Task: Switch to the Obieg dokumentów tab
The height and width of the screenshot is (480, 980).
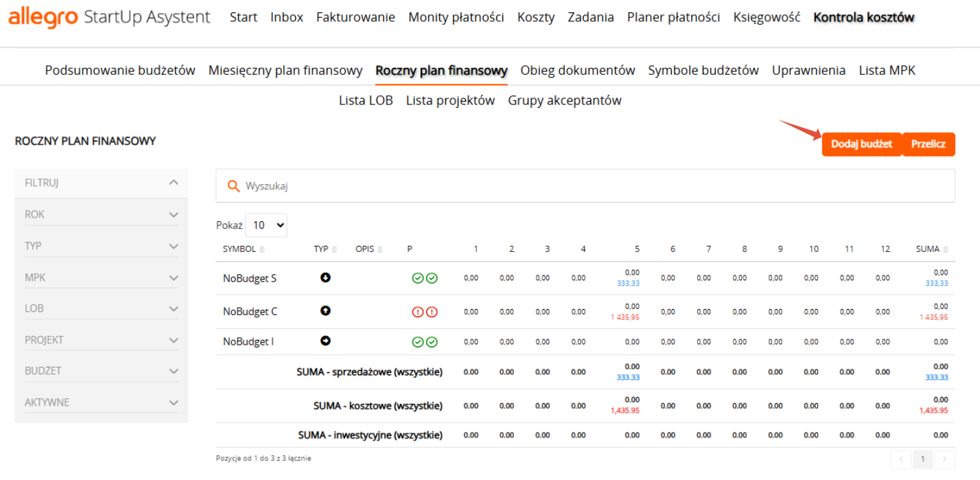Action: coord(578,70)
